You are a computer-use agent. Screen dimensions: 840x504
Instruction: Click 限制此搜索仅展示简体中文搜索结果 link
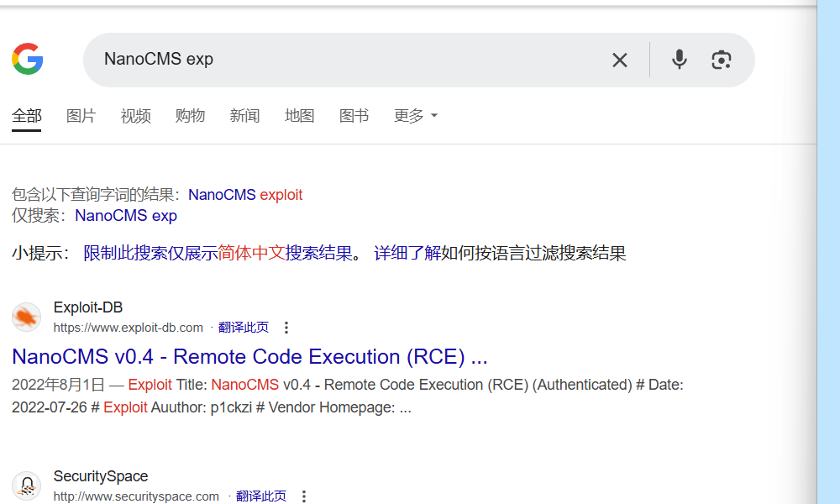click(218, 253)
